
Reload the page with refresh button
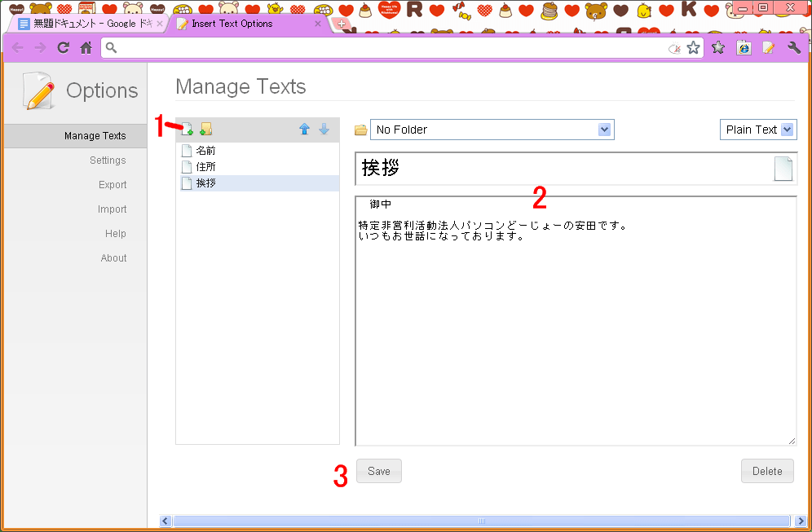63,48
